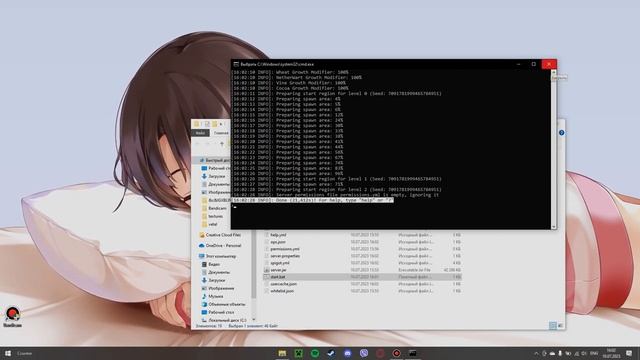Show hidden system tray icons

pos(536,353)
